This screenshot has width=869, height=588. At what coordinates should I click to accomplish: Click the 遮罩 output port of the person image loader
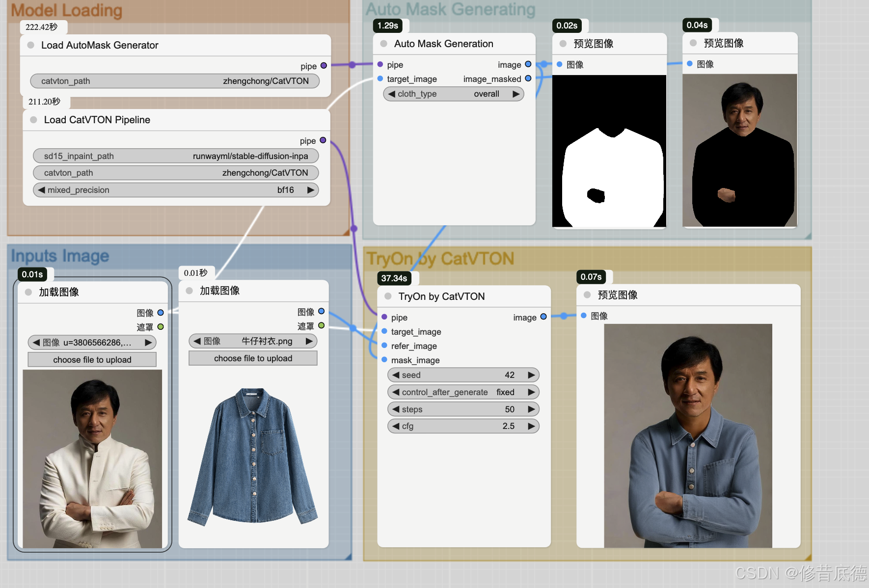161,326
